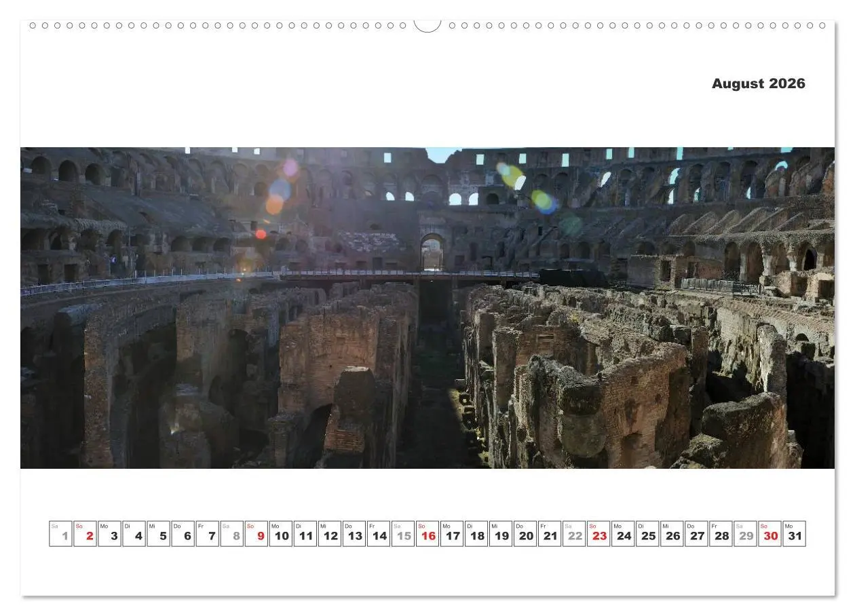Screen dimensions: 855x616
Task: Select day 17 cell
Action: click(x=451, y=533)
